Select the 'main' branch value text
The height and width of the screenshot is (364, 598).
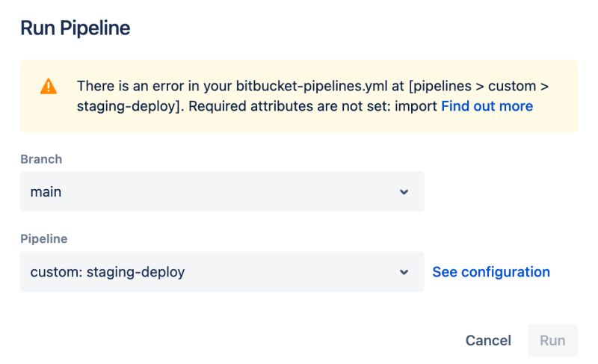(46, 192)
